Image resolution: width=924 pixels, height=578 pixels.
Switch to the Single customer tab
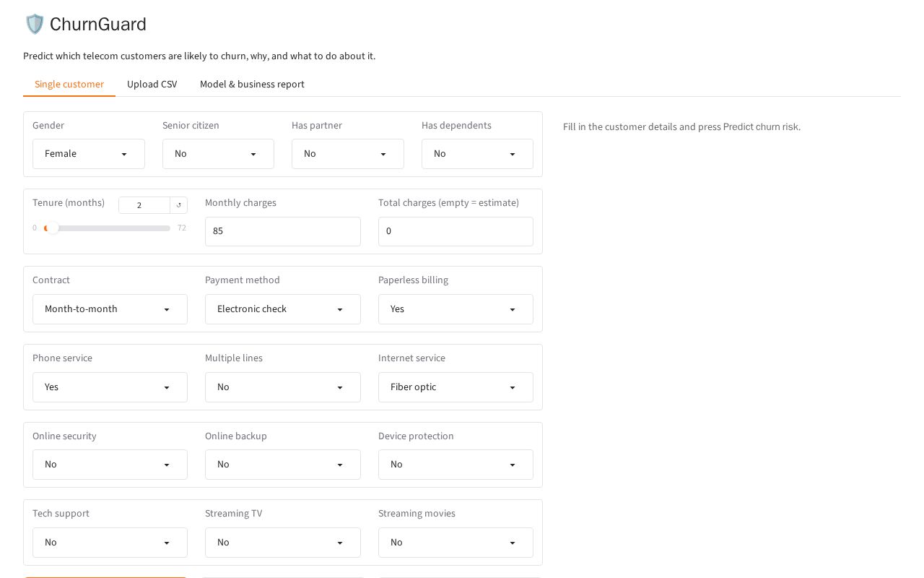point(69,85)
